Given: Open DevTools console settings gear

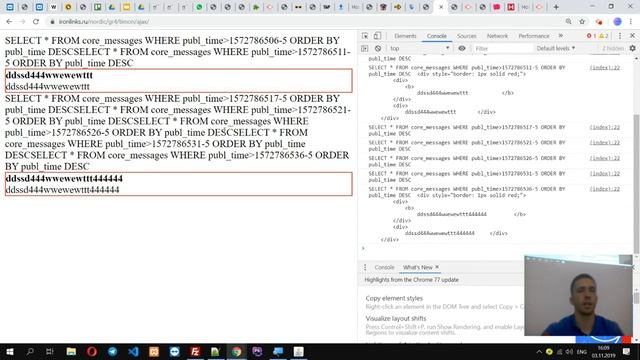Looking at the screenshot, I should pos(632,48).
